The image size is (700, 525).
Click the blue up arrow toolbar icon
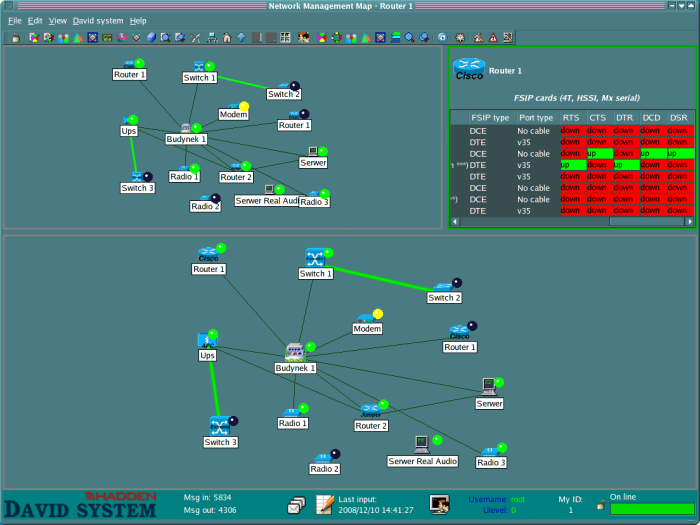[241, 38]
